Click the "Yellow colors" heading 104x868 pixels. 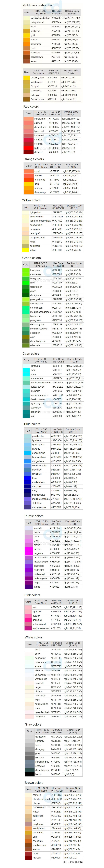[31, 200]
